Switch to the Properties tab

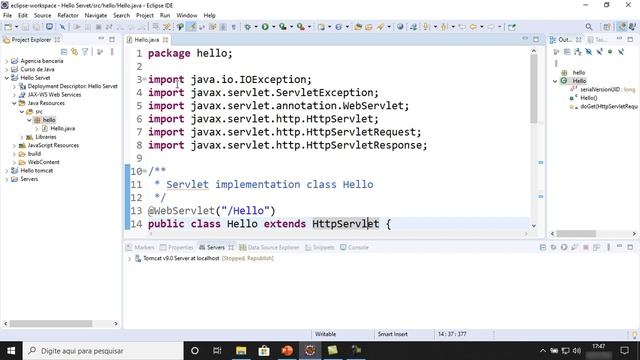coord(176,247)
